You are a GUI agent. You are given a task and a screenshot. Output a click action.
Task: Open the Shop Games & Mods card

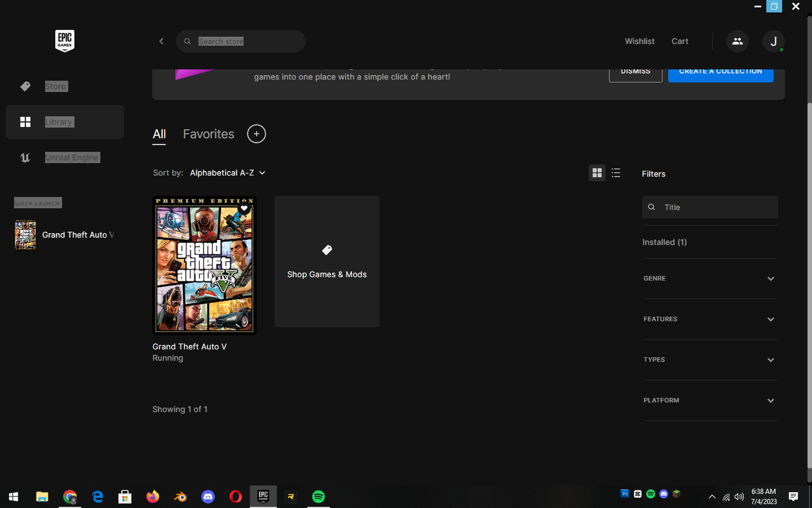tap(327, 262)
